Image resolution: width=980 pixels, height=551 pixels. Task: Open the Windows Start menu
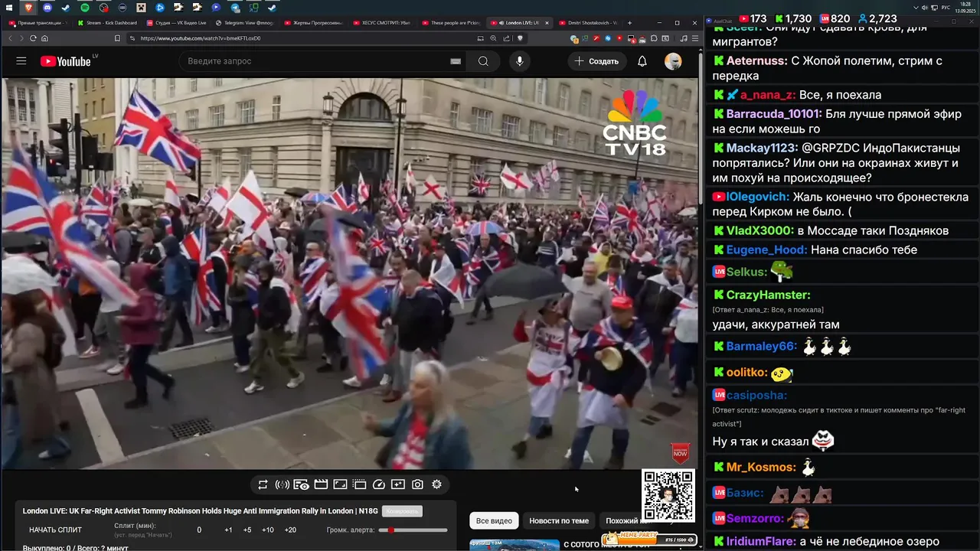click(x=9, y=8)
